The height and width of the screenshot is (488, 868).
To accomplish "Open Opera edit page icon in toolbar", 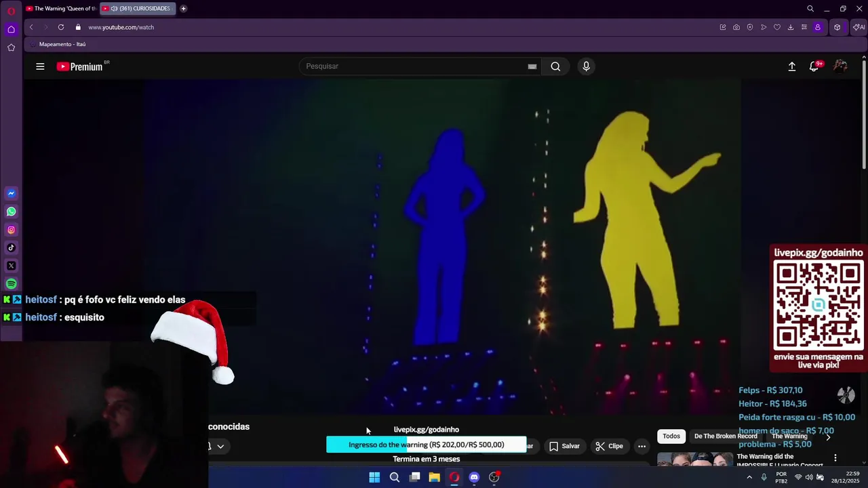I will 723,27.
